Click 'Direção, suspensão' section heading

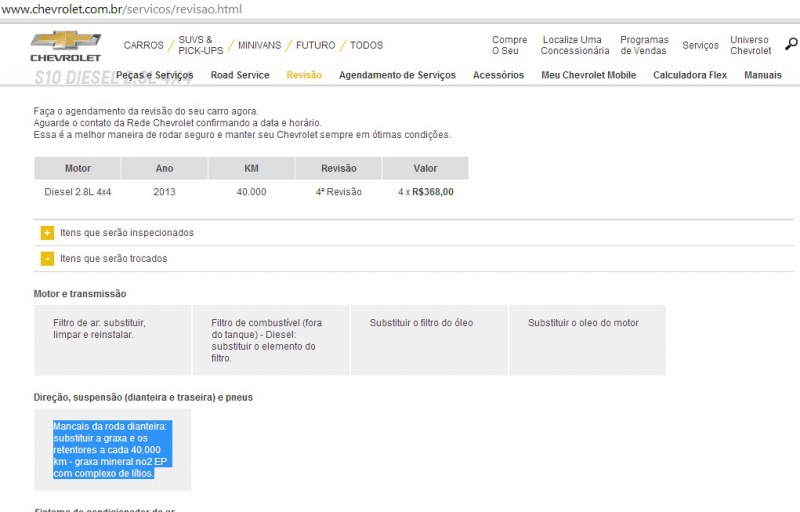click(143, 397)
